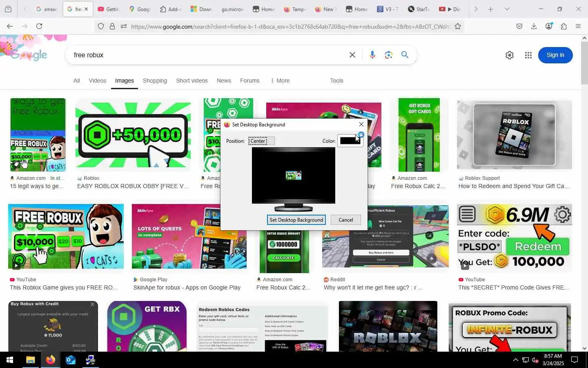588x368 pixels.
Task: Click the Firefox icon in the taskbar
Action: [51, 360]
